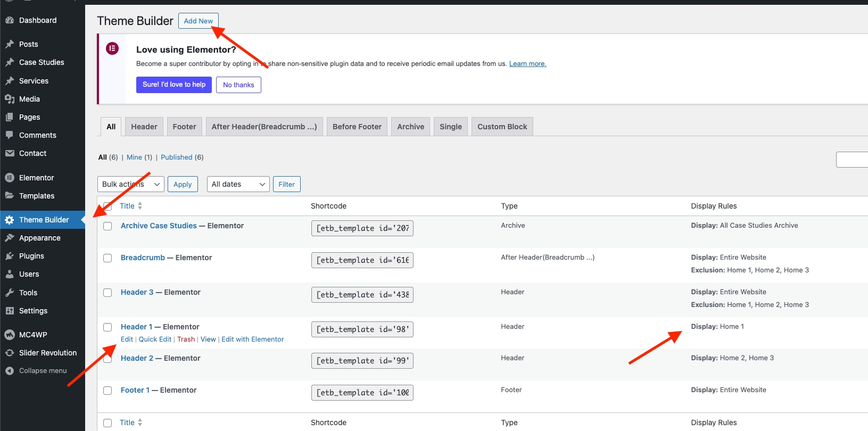Switch to the Footer tab
This screenshot has width=868, height=431.
184,127
